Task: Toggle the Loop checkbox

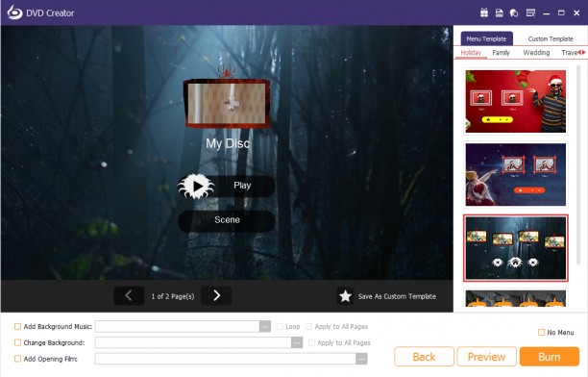Action: [x=280, y=327]
